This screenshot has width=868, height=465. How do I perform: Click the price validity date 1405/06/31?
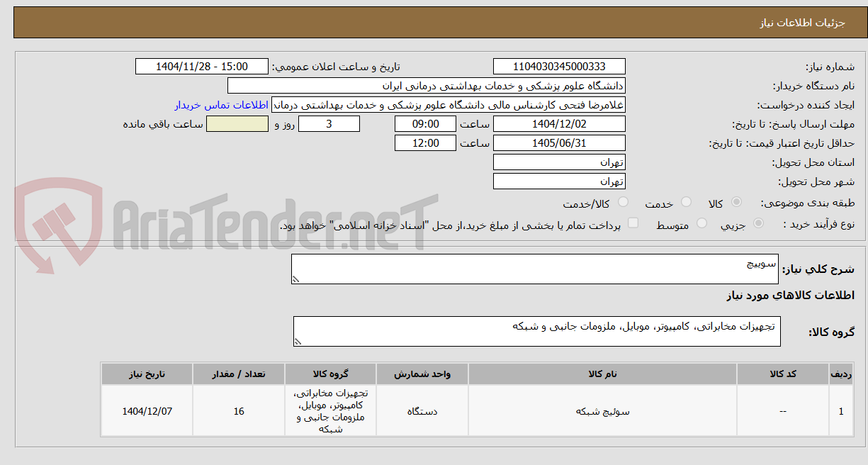(559, 143)
